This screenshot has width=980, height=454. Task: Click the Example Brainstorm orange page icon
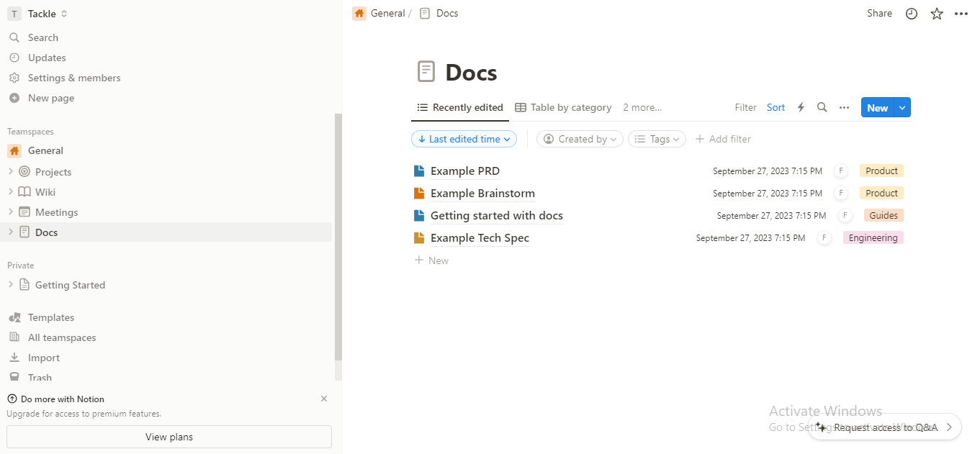pyautogui.click(x=419, y=194)
